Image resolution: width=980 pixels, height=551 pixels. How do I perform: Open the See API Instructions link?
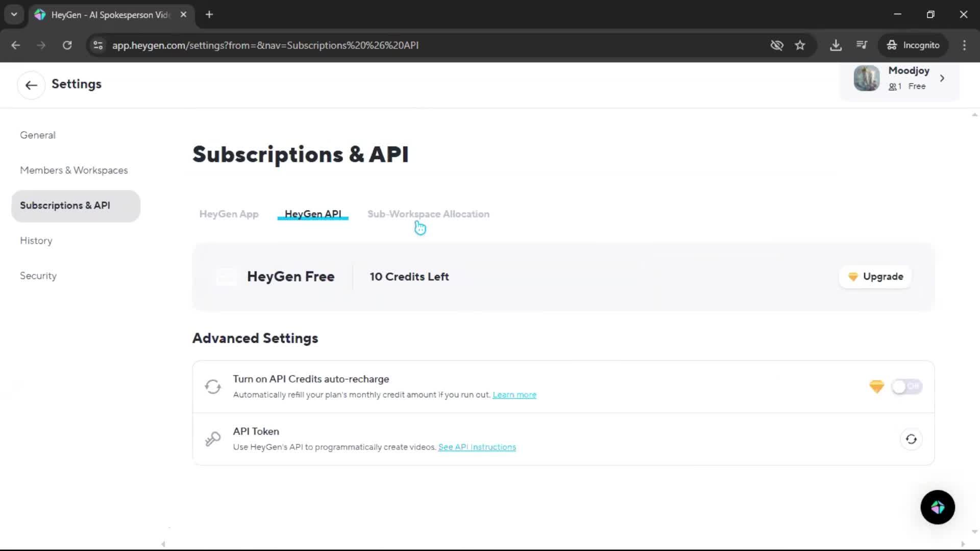477,447
